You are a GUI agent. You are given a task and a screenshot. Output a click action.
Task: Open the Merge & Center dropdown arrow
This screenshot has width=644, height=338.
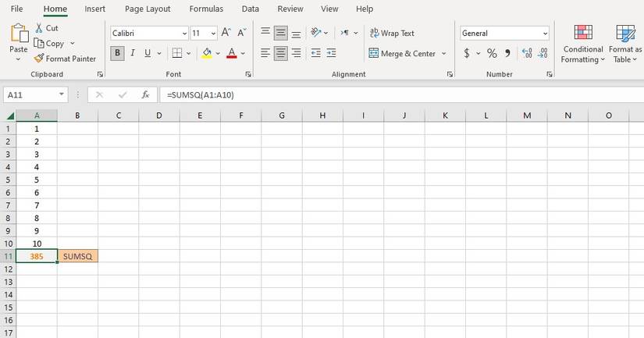tap(444, 53)
